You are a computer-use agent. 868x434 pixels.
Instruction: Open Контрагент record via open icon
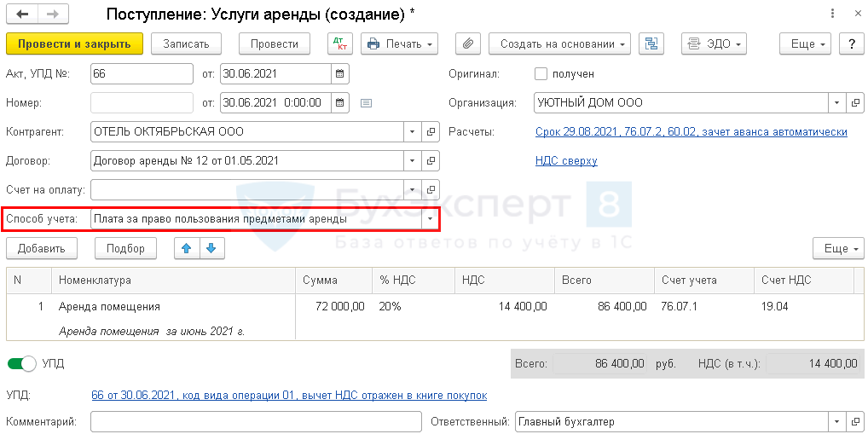[431, 132]
